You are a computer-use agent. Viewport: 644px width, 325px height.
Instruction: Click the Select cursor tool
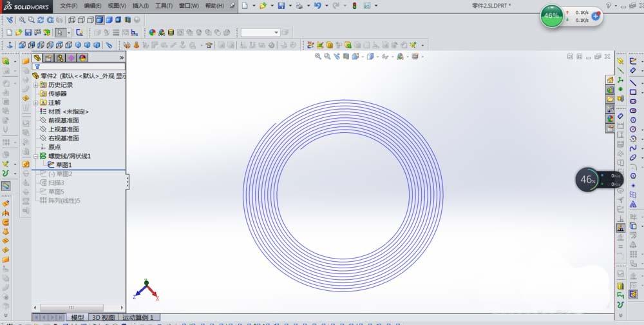coord(61,32)
